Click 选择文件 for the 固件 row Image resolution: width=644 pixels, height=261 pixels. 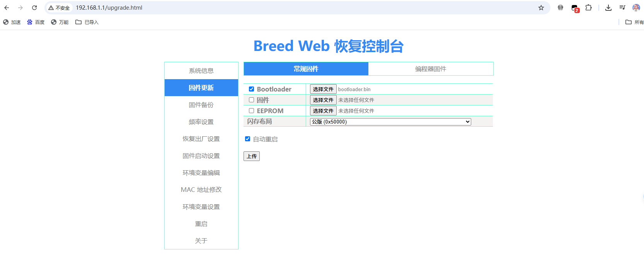click(323, 100)
